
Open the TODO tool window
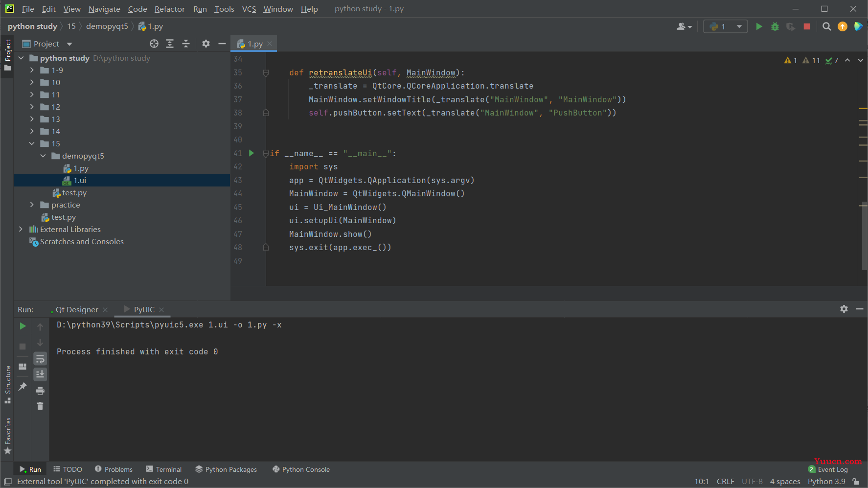coord(68,469)
